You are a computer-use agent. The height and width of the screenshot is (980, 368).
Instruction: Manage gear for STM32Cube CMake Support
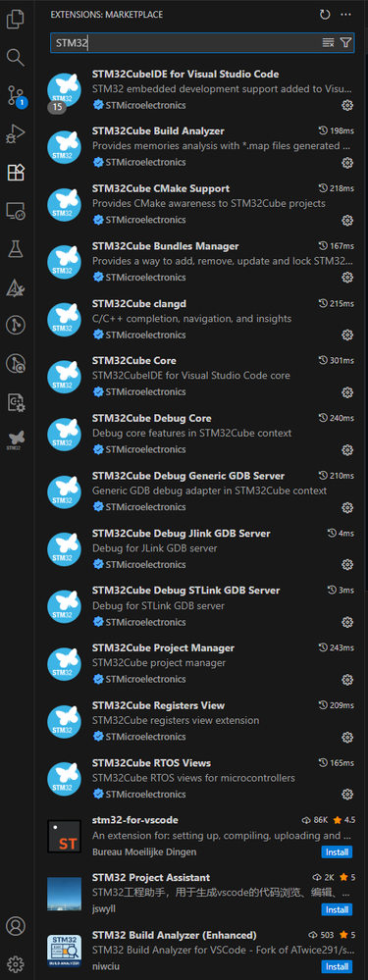point(348,220)
